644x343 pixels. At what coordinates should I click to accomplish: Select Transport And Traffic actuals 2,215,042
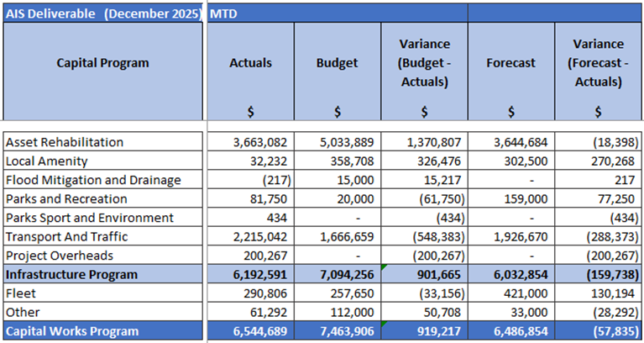(x=261, y=237)
